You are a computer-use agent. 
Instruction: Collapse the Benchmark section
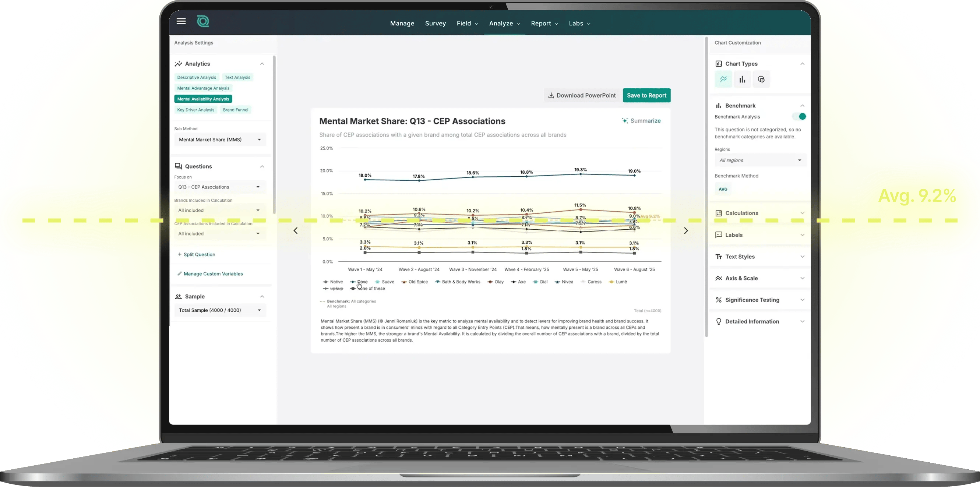pos(802,106)
